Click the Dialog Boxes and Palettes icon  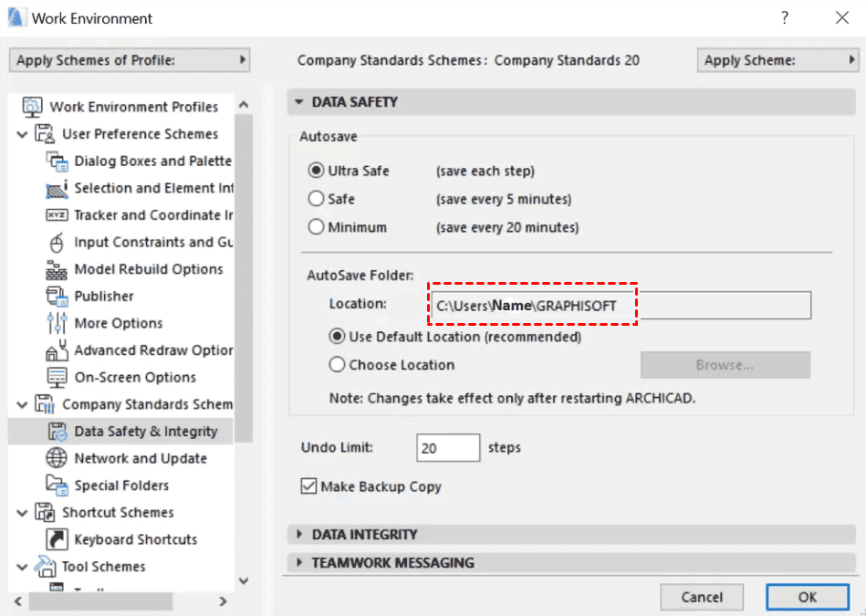57,162
